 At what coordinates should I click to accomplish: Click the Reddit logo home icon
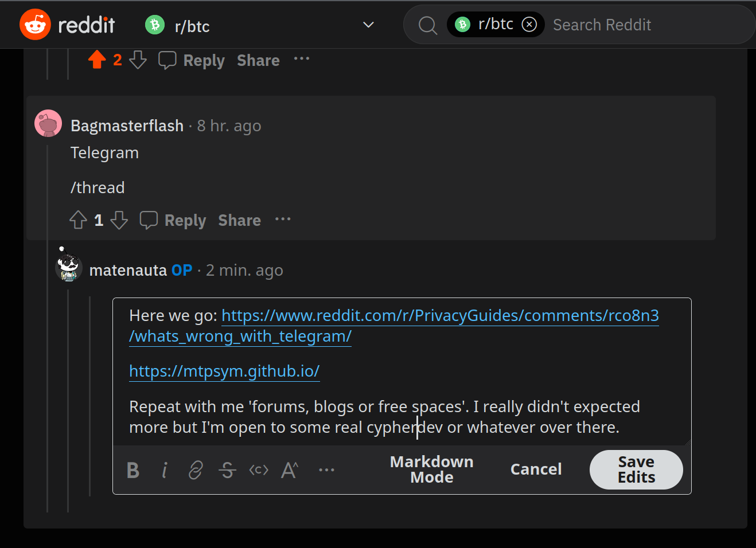tap(36, 25)
